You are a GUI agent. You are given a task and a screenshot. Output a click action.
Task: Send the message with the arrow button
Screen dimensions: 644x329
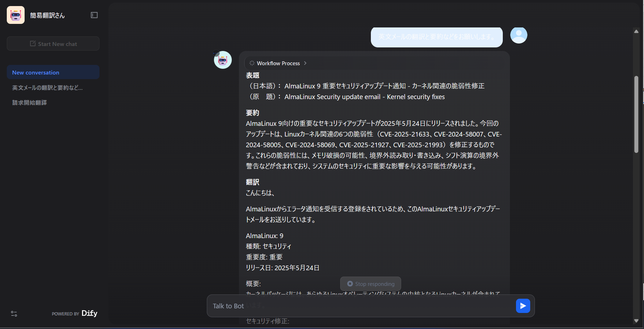pyautogui.click(x=523, y=306)
